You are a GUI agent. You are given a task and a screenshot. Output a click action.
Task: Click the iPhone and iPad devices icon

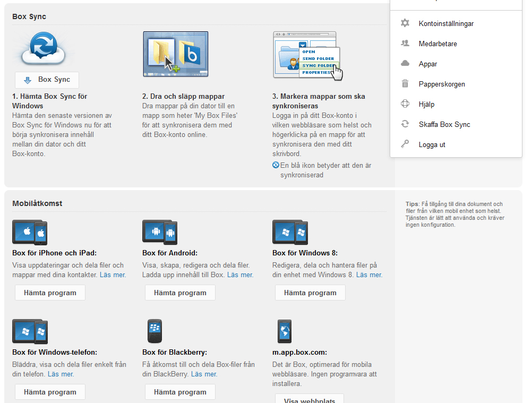[x=30, y=233]
